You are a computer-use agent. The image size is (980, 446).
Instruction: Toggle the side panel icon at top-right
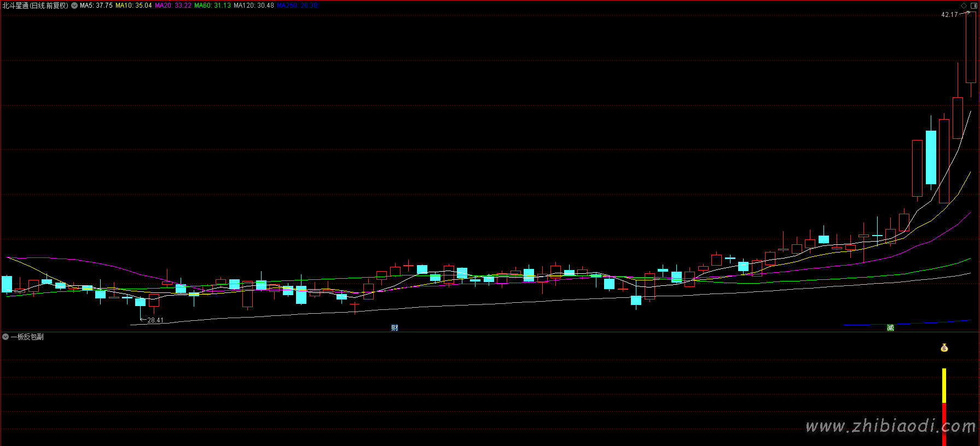973,5
